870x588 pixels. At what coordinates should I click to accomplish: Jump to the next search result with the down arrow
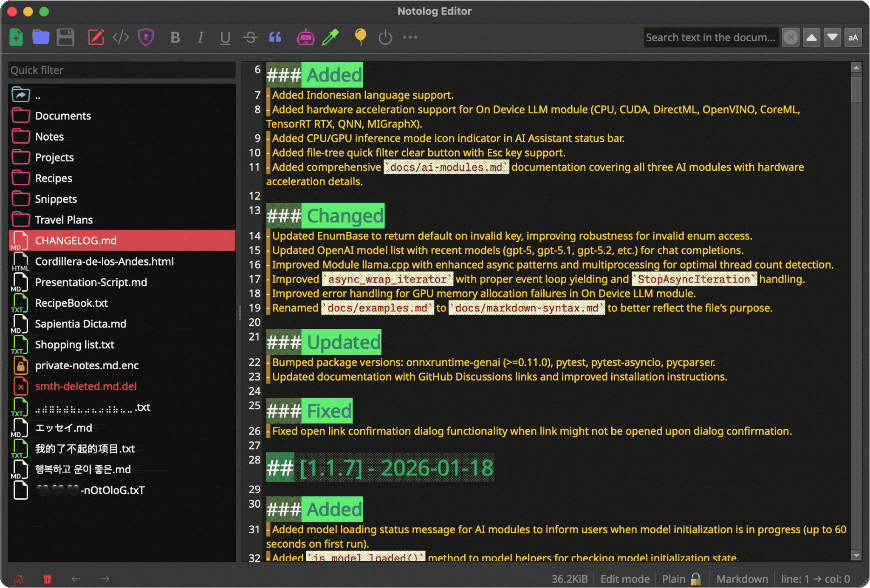832,37
